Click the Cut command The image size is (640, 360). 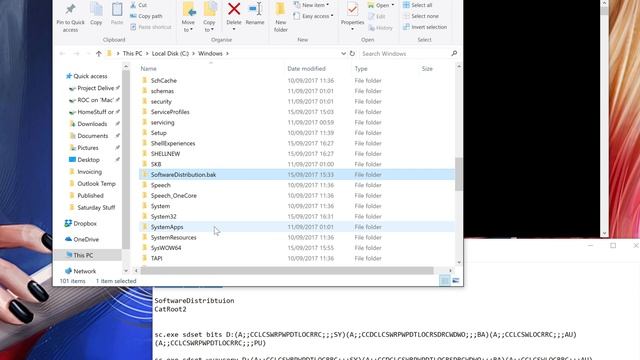(x=139, y=5)
